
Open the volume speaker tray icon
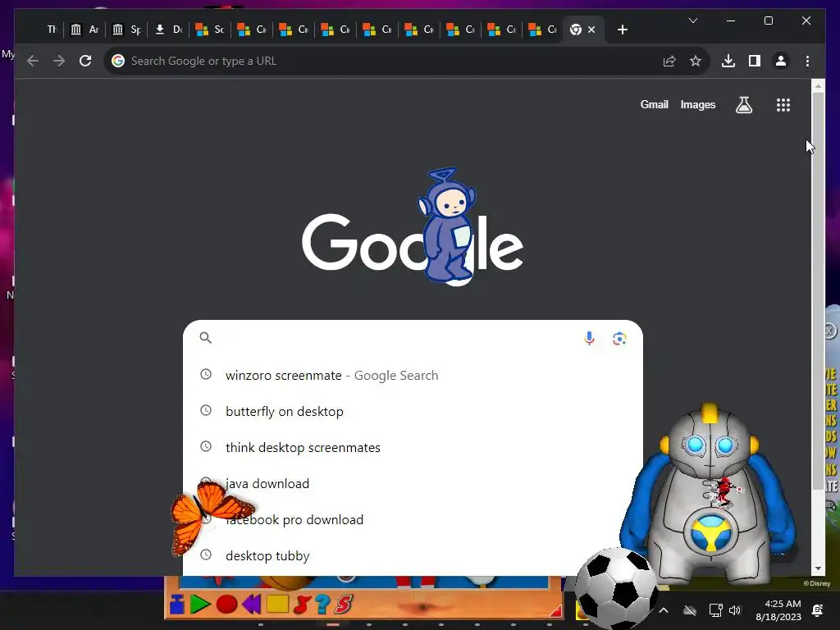pyautogui.click(x=735, y=610)
